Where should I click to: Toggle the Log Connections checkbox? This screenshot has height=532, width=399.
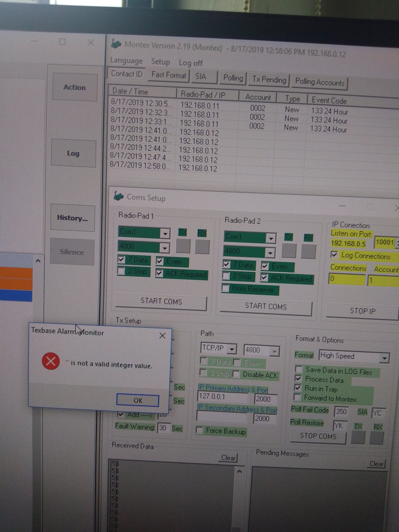[334, 255]
